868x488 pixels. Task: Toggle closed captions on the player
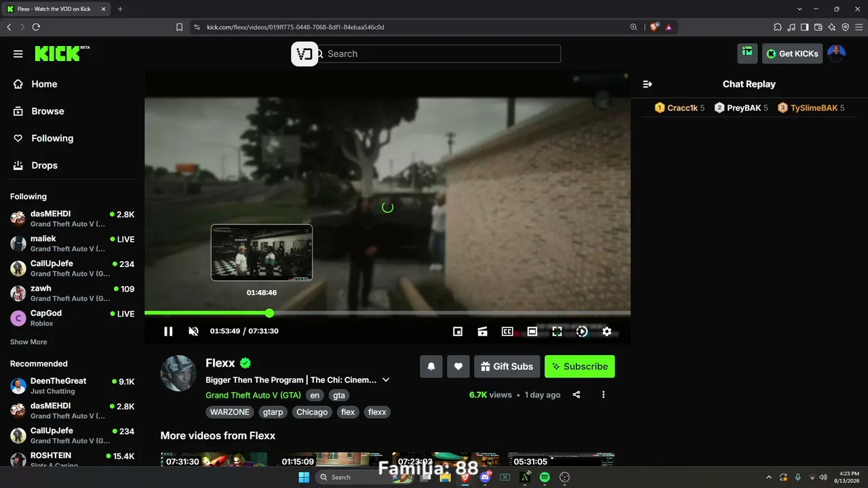tap(507, 331)
